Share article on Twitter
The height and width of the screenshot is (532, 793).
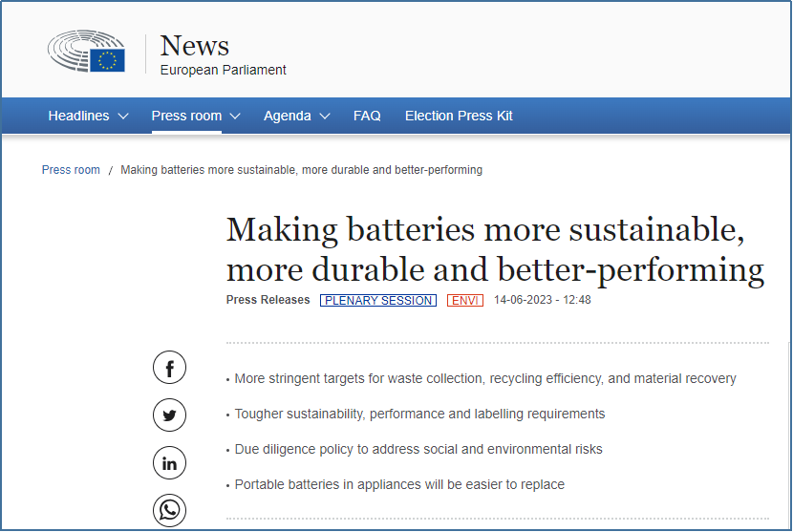pos(169,415)
